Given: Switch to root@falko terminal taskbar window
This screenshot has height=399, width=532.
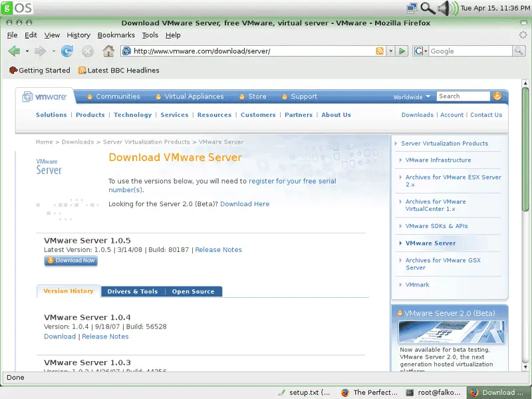Looking at the screenshot, I should [434, 392].
